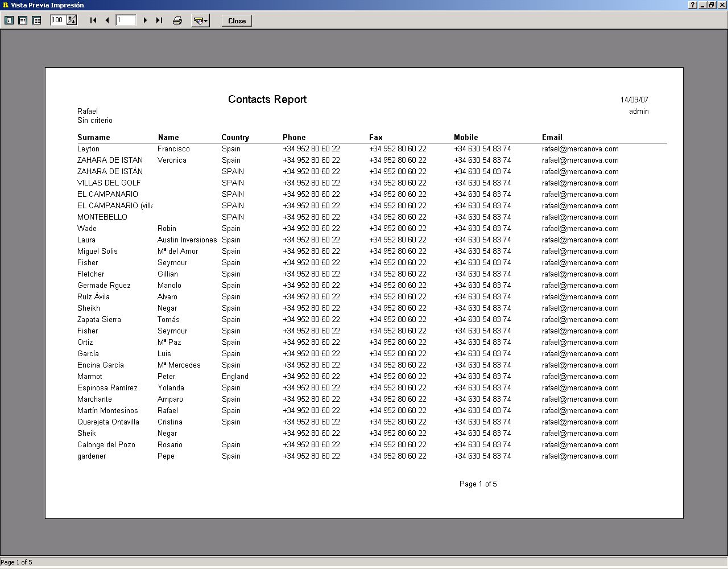
Task: Open the export/send dropdown button
Action: coord(200,20)
